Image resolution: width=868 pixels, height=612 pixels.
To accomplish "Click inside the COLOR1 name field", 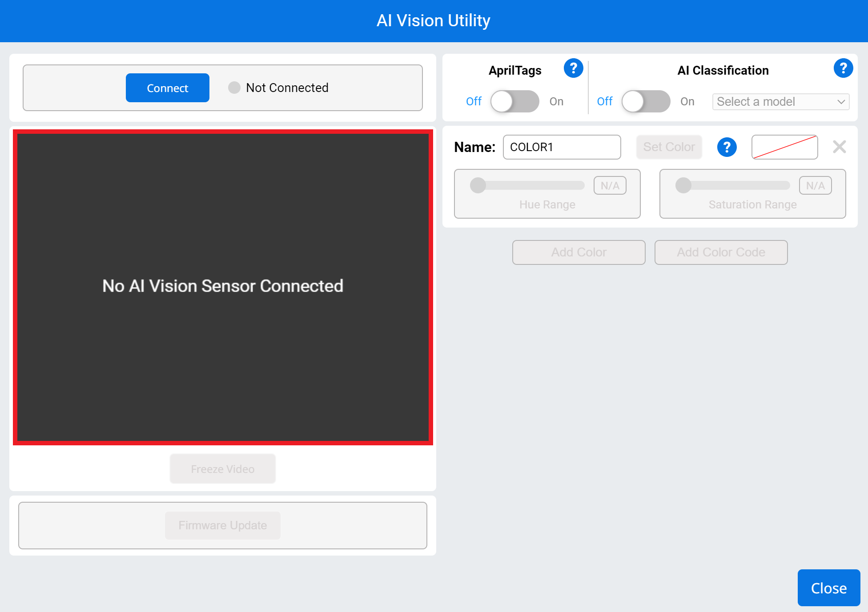I will [562, 147].
